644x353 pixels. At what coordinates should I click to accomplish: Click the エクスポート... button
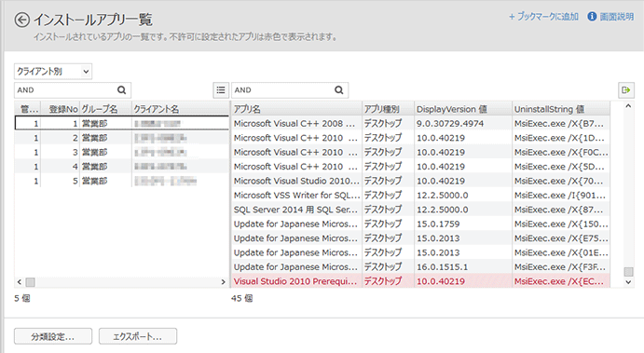pyautogui.click(x=138, y=336)
